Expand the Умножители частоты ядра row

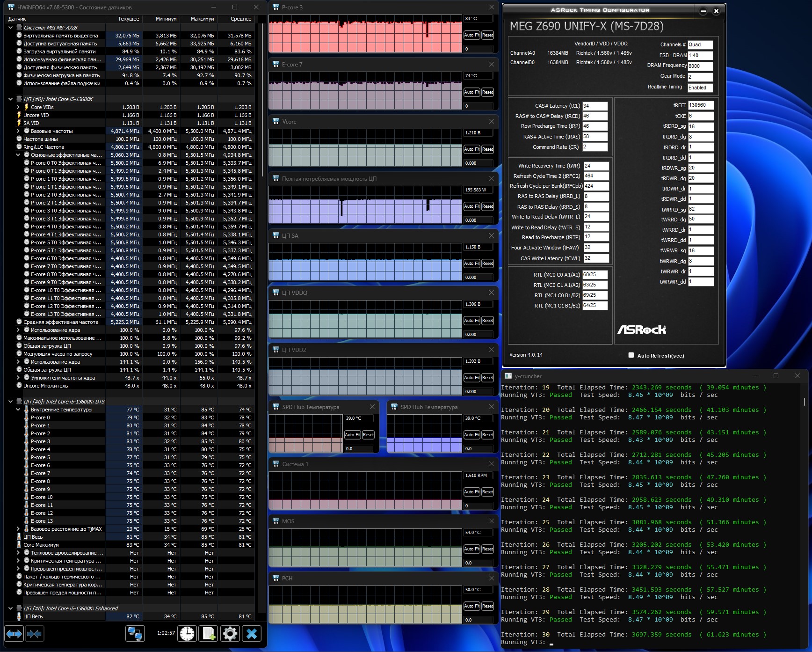[x=18, y=378]
